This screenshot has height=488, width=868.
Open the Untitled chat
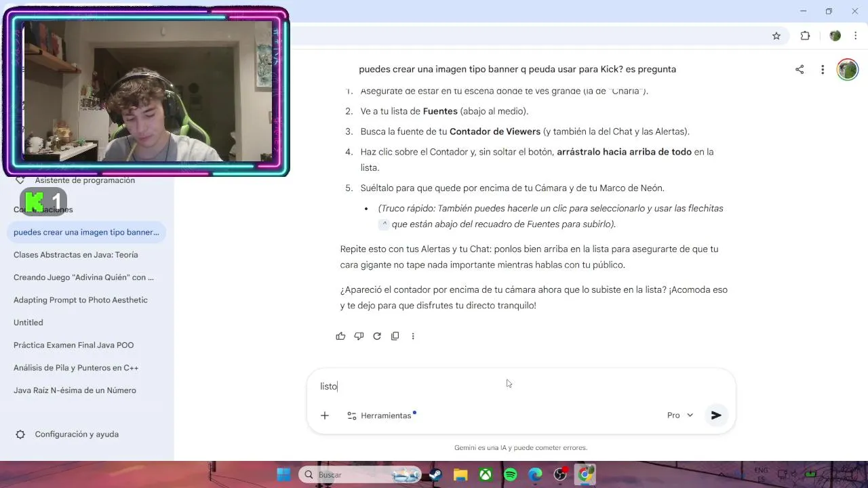[x=86, y=323]
